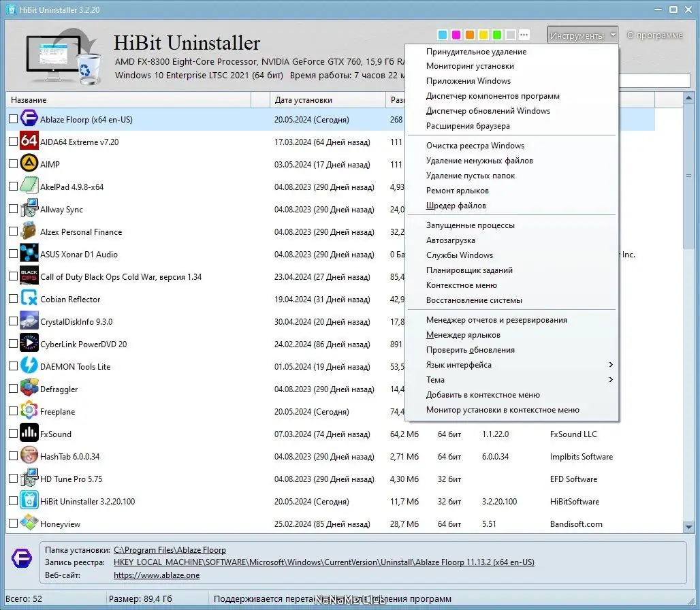Click the title bar application icon
This screenshot has width=700, height=610.
11,10
